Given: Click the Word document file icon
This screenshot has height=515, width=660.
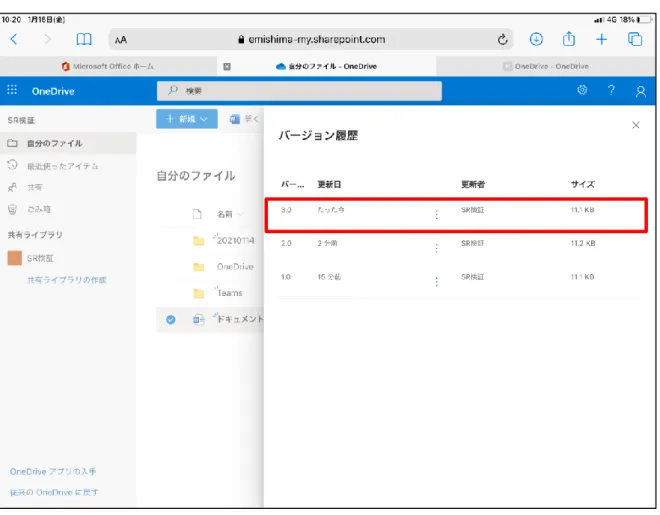Looking at the screenshot, I should tap(199, 320).
